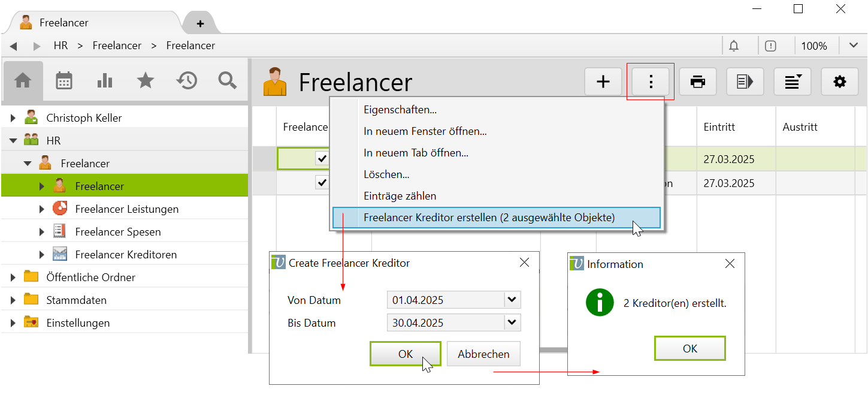Open the settings gear icon

(840, 82)
